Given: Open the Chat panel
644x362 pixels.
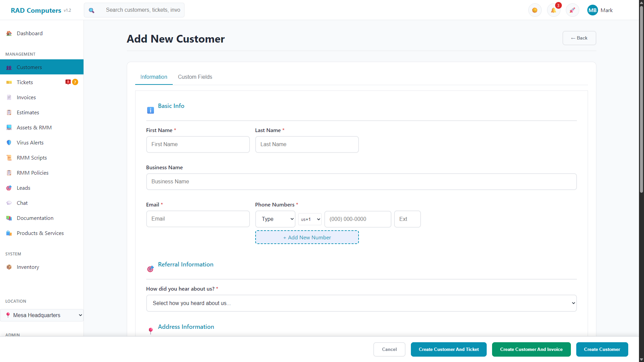Looking at the screenshot, I should click(x=22, y=203).
